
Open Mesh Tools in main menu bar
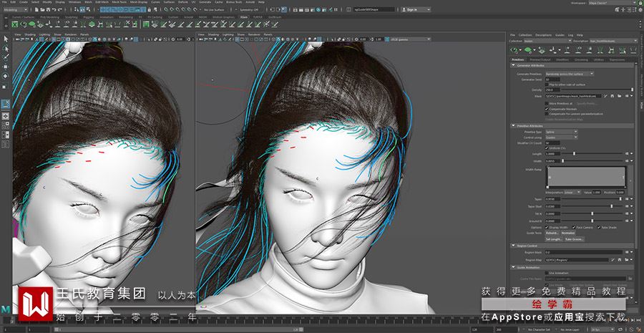coord(119,2)
